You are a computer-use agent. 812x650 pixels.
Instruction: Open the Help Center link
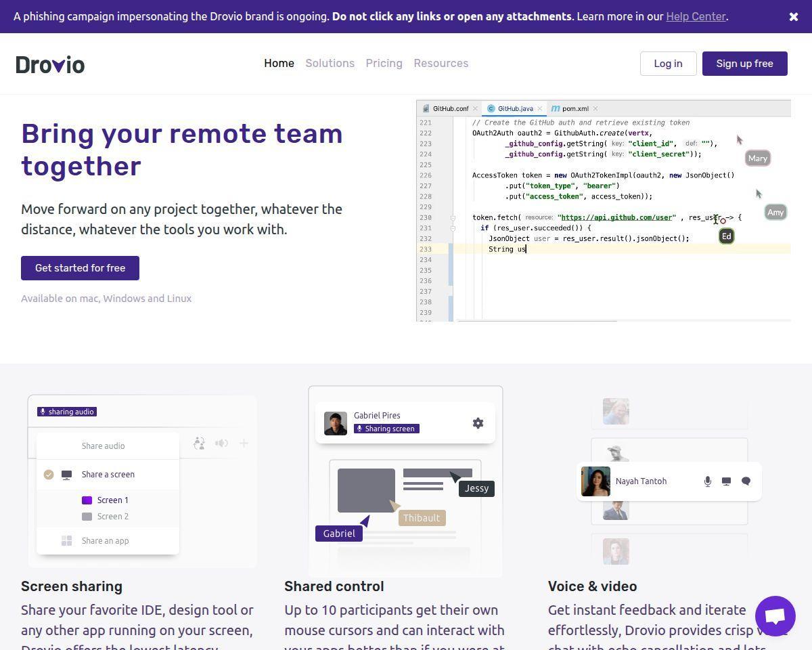(696, 16)
